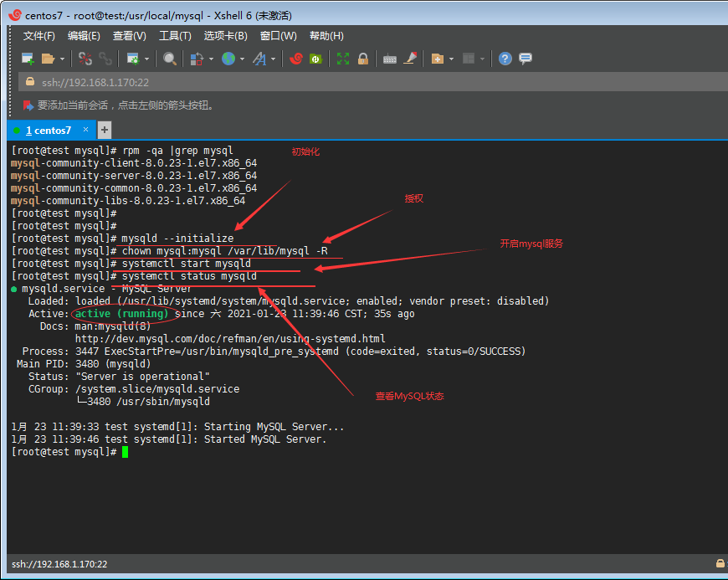Screen dimensions: 728x580
Task: Open Help with the blue question icon
Action: pyautogui.click(x=505, y=59)
